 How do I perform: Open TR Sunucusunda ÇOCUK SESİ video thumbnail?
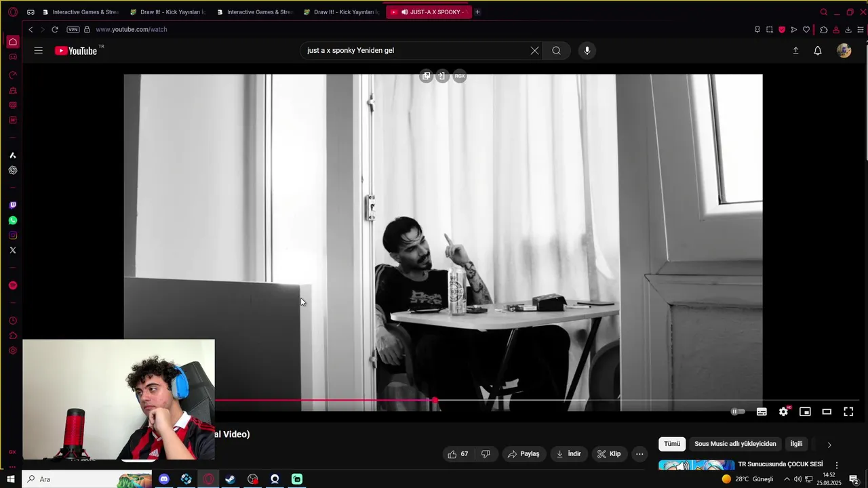click(696, 465)
